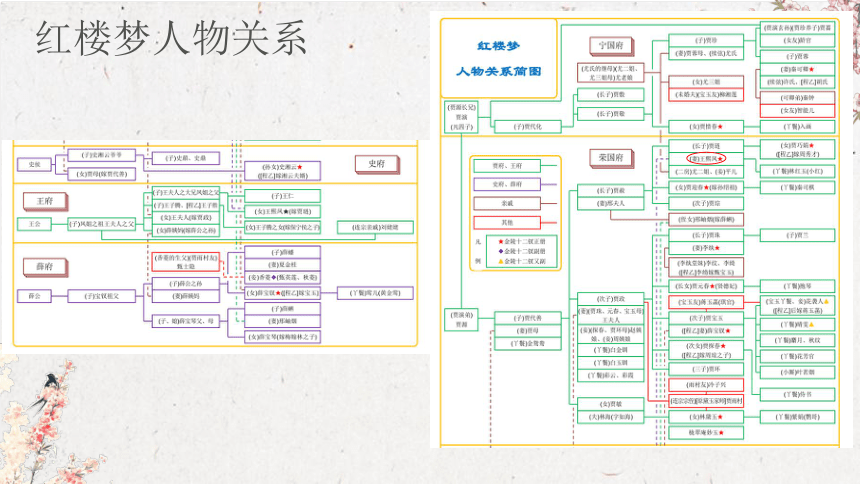Viewport: 860px width, 484px height.
Task: Click the (子)贾蓉 node
Action: coord(797,57)
